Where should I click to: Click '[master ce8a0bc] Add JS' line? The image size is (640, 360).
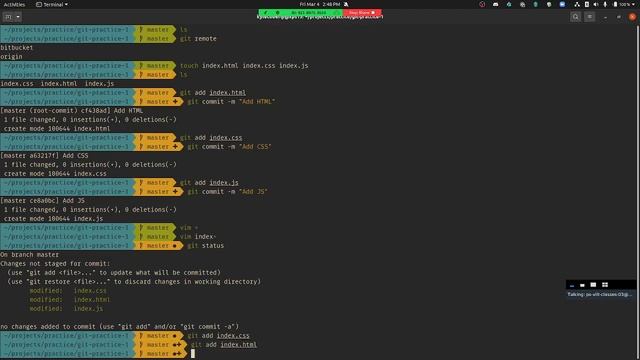42,200
